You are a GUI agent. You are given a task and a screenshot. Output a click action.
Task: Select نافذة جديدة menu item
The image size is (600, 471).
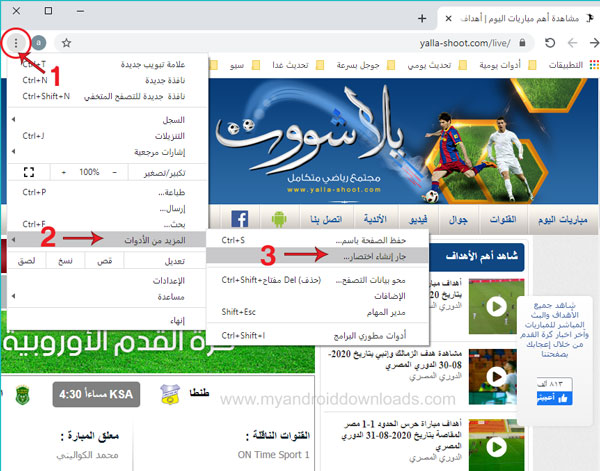point(108,80)
